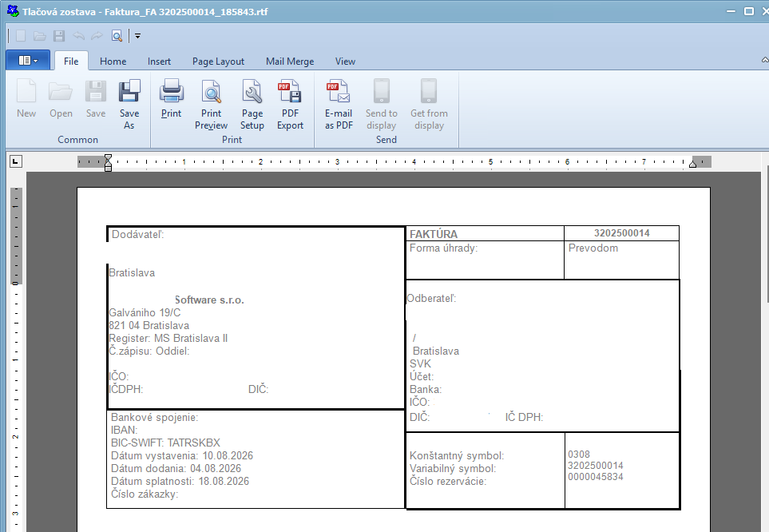Click the Dátum splatnosti: 18.08.2026 line

(x=180, y=481)
